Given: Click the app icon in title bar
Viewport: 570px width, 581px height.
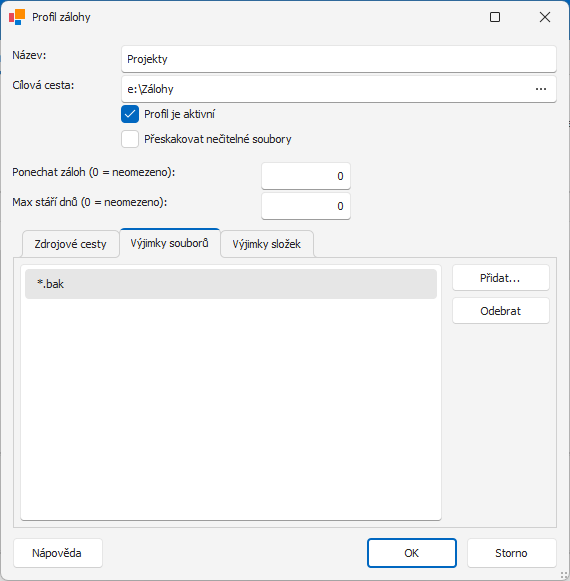Looking at the screenshot, I should pos(17,17).
